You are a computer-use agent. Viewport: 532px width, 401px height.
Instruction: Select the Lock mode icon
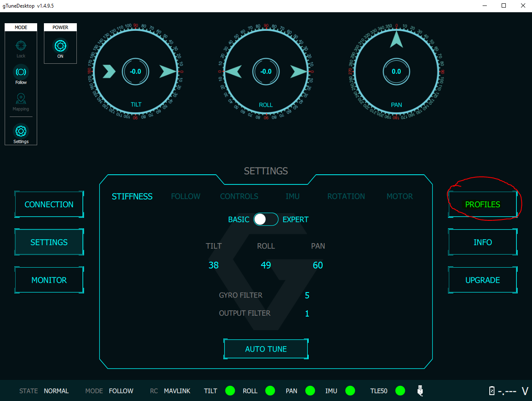[21, 46]
